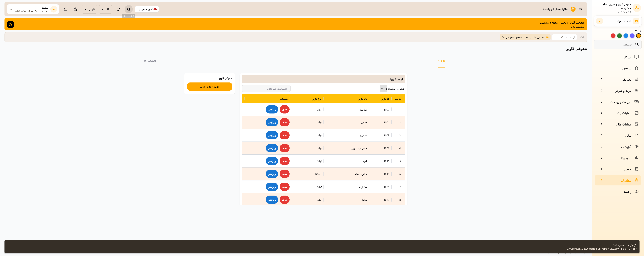
Task: Click user code cell 1019
Action: tap(387, 174)
